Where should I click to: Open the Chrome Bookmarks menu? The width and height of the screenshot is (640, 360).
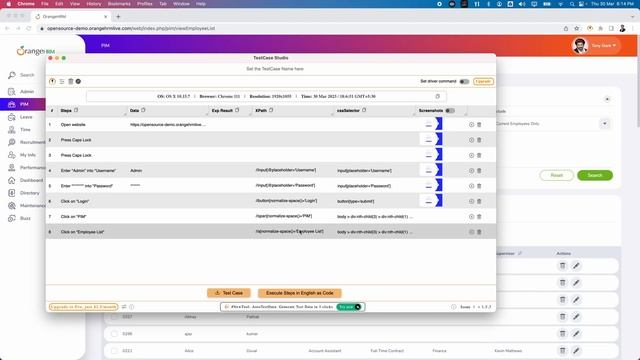(x=119, y=4)
